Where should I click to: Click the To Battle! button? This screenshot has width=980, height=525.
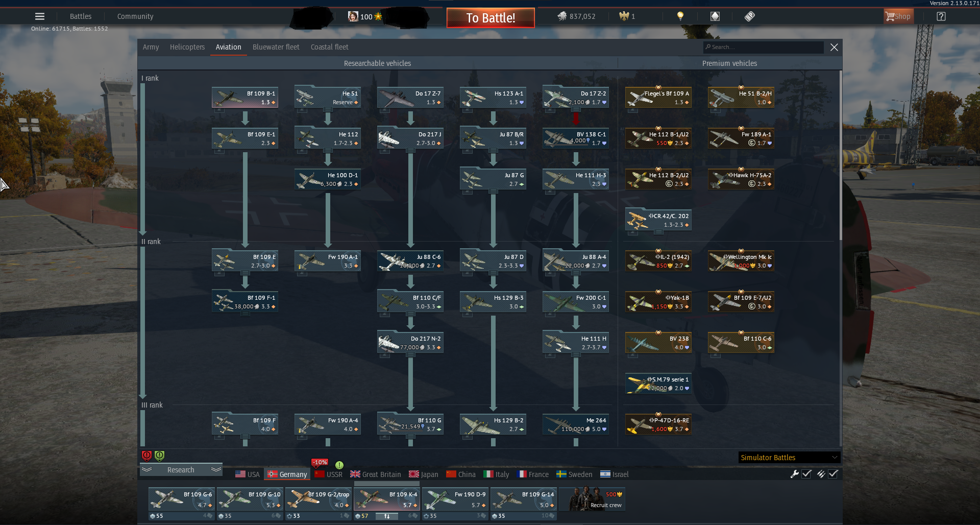(x=491, y=18)
